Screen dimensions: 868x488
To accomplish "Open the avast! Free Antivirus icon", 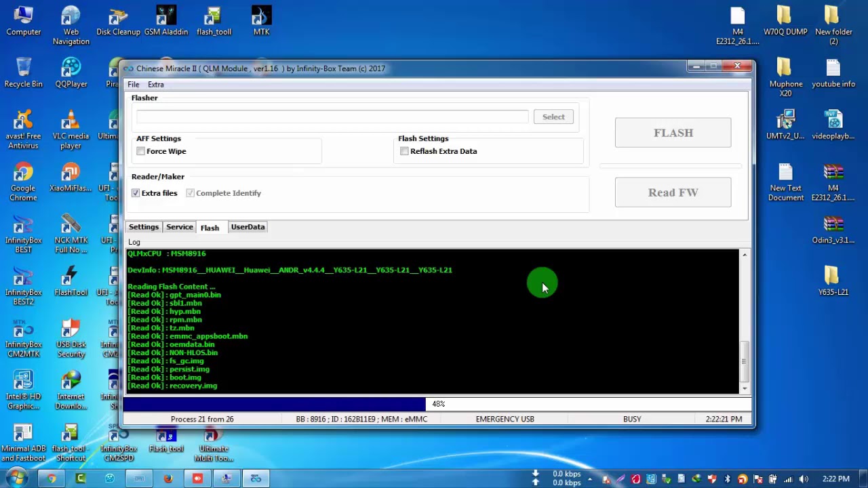I will (24, 130).
